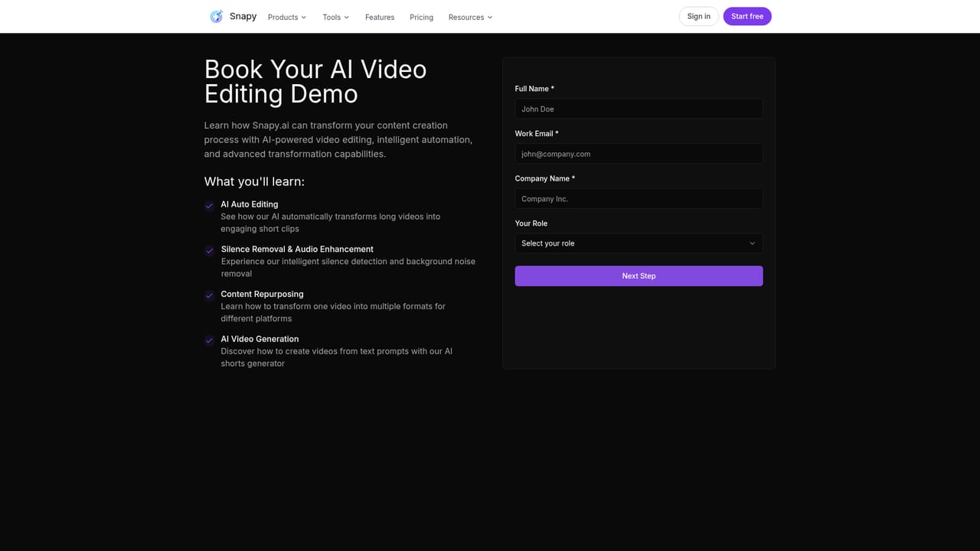Focus the Company Name input field
The height and width of the screenshot is (551, 980).
[639, 199]
